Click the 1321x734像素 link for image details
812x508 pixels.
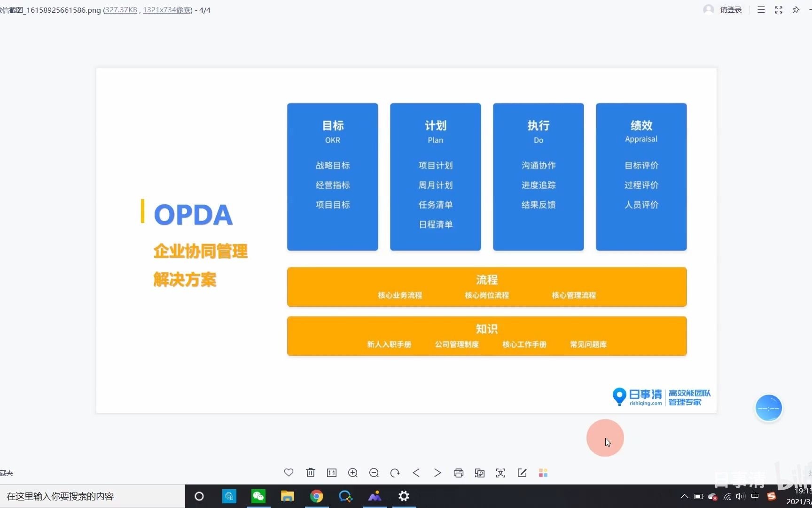tap(166, 9)
